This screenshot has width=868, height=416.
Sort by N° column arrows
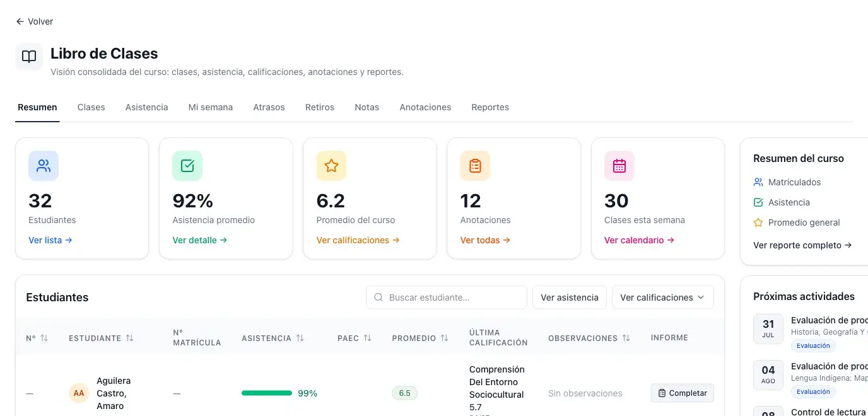click(x=44, y=338)
